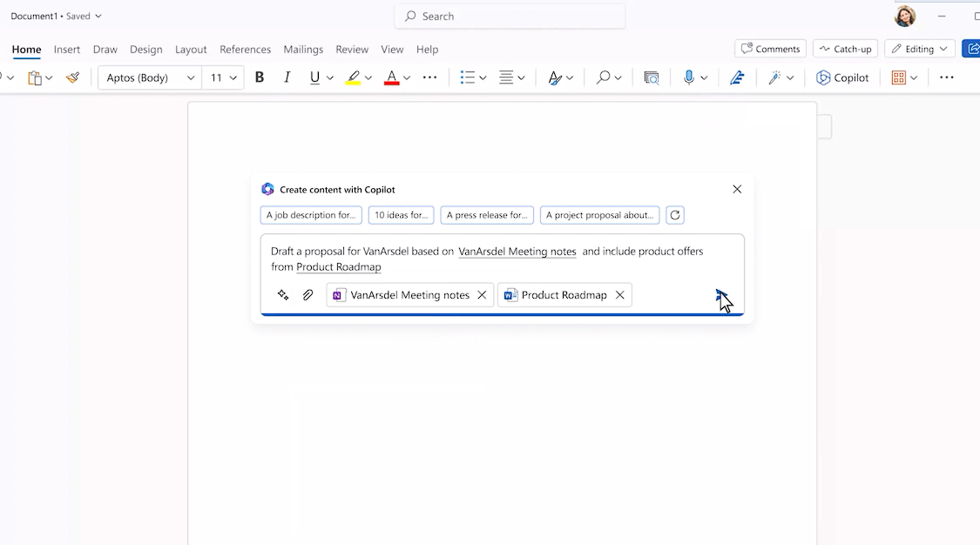Choose 'A job description for...' suggestion

tap(311, 215)
